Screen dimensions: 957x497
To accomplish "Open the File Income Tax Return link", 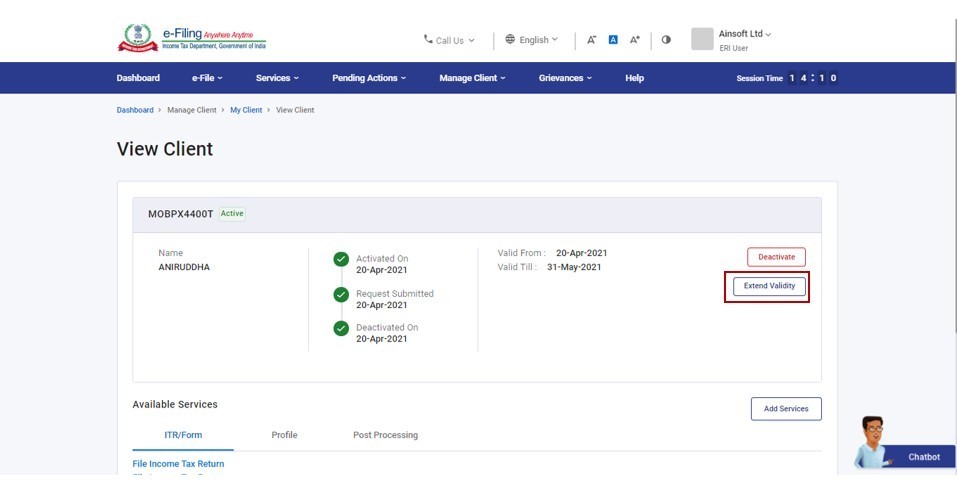I will click(x=178, y=464).
